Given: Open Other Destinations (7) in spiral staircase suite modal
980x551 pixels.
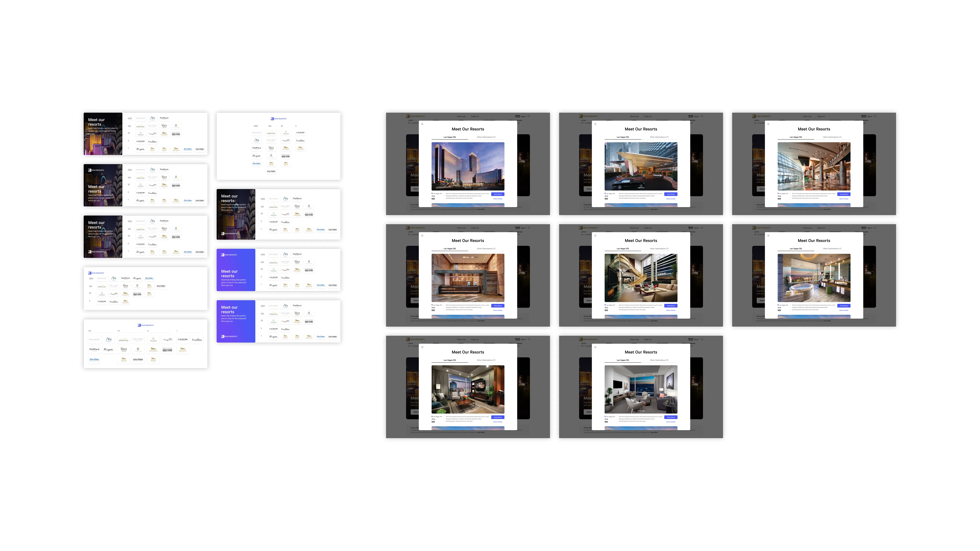Looking at the screenshot, I should coord(659,248).
